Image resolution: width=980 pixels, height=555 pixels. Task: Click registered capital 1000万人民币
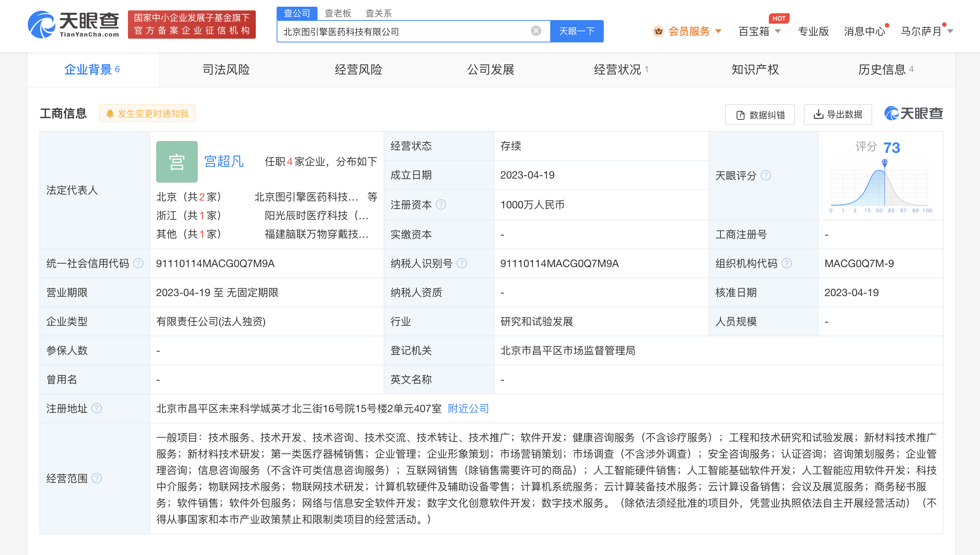tap(532, 205)
